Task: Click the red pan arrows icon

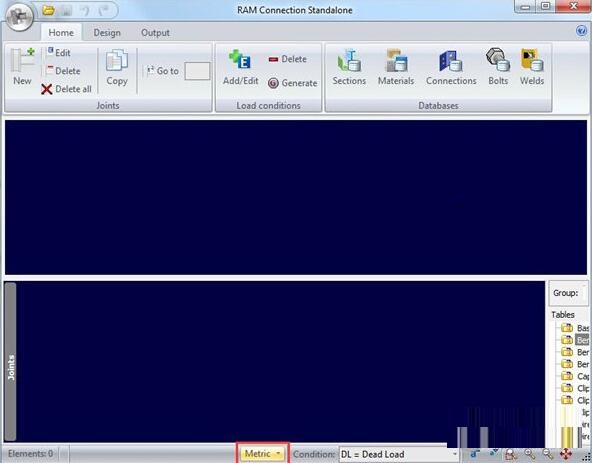Action: [x=566, y=454]
